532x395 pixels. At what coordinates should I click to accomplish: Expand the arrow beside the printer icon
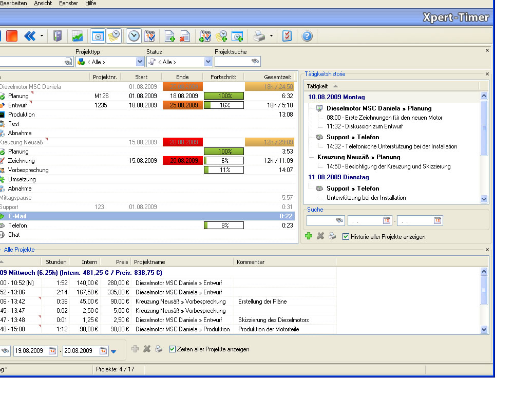tap(271, 36)
